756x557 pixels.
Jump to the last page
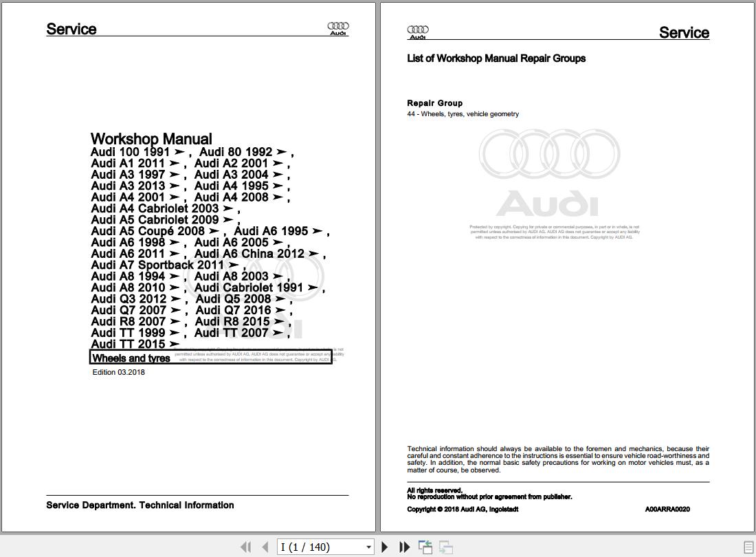point(405,547)
